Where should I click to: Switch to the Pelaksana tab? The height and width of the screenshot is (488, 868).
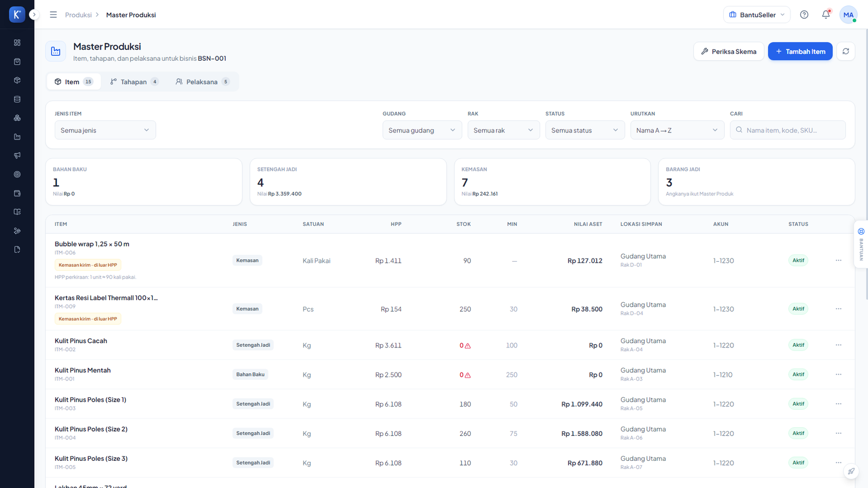pos(202,82)
